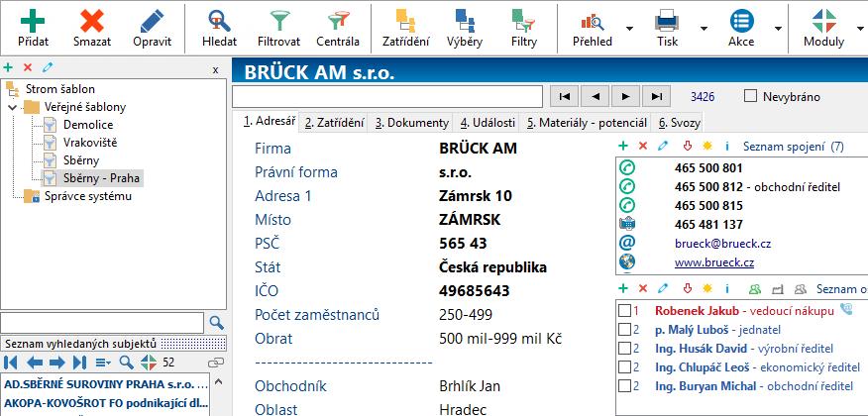This screenshot has width=868, height=416.
Task: Edit template using tree panel pencil
Action: (48, 67)
